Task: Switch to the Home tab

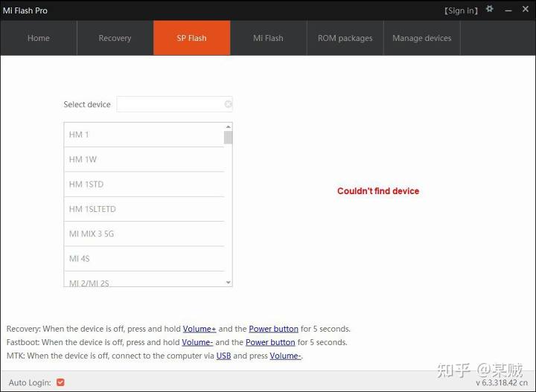Action: tap(39, 38)
